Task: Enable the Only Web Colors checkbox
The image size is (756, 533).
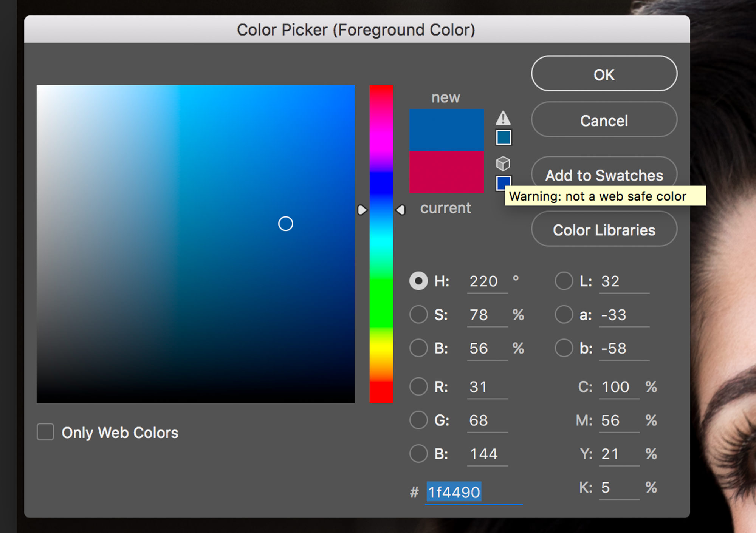Action: click(45, 432)
